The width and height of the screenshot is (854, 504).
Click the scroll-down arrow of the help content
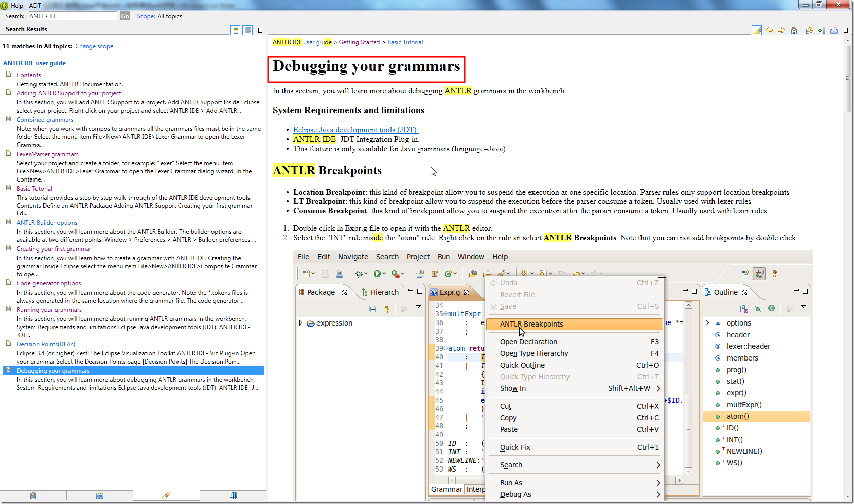tap(847, 497)
